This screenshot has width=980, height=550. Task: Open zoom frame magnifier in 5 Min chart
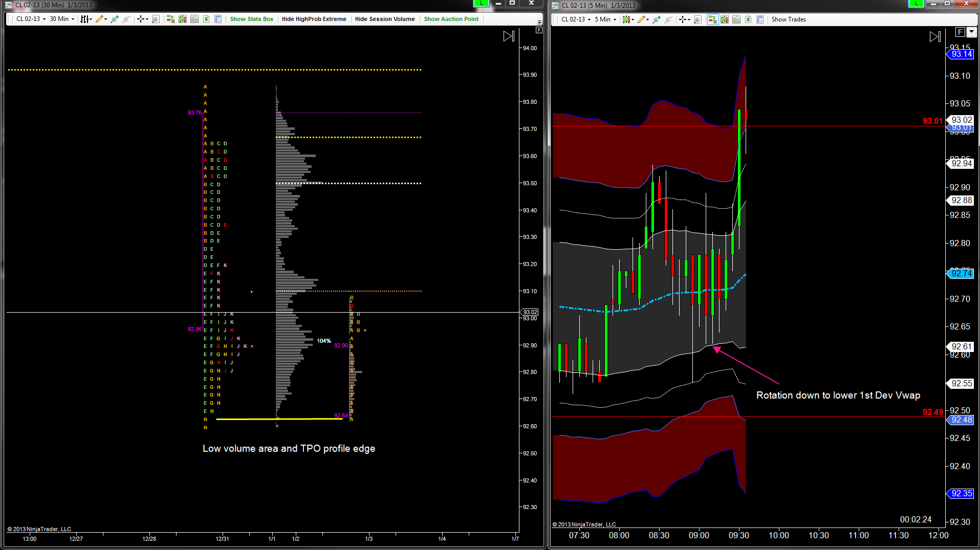point(698,19)
